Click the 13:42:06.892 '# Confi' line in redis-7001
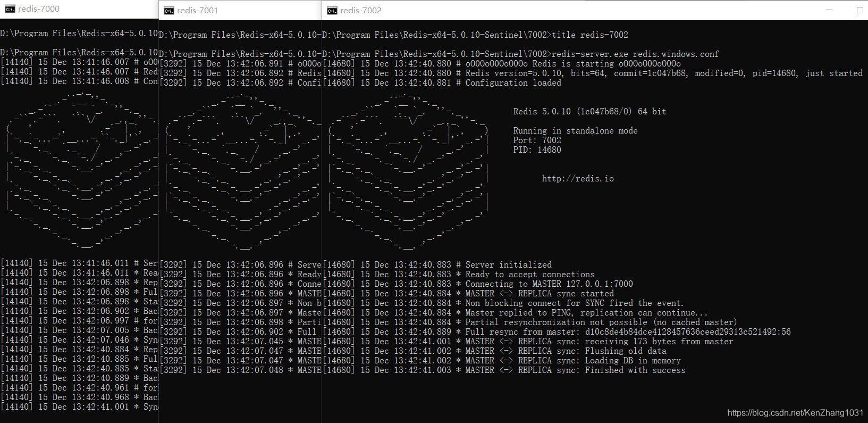This screenshot has width=868, height=423. coord(241,83)
